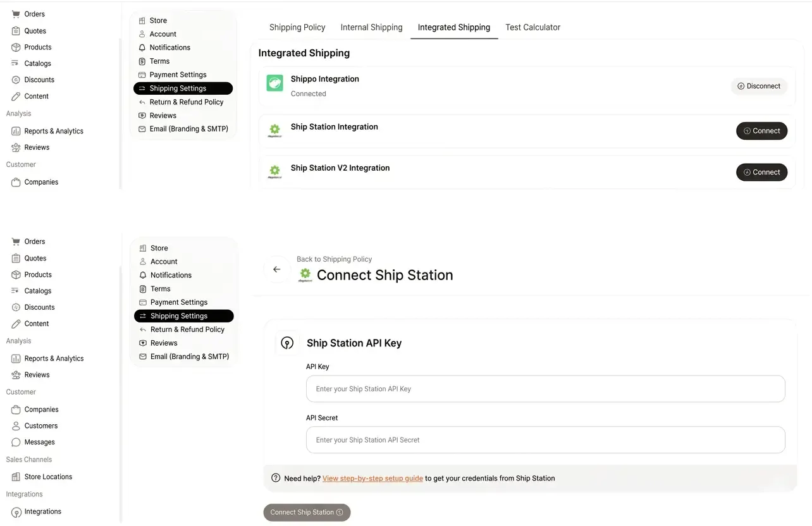Image resolution: width=812 pixels, height=526 pixels.
Task: Click the Shippo Integration logo
Action: tap(274, 83)
